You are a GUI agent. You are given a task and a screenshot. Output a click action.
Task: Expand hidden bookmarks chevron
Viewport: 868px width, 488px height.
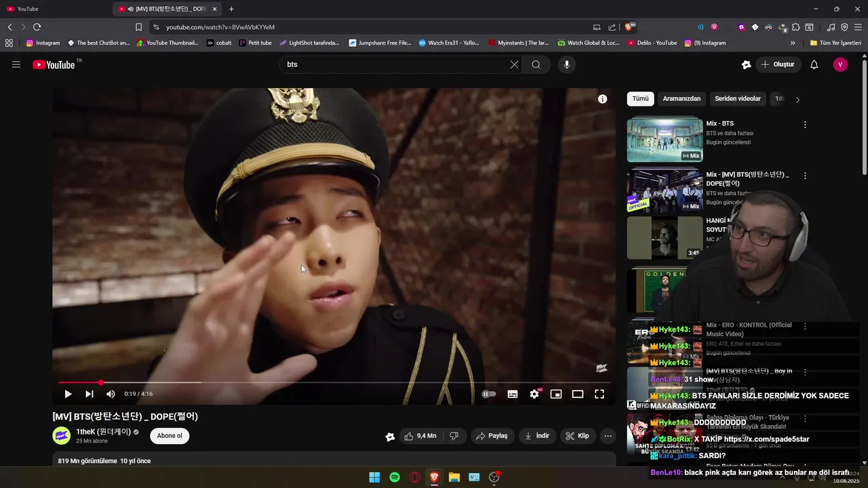click(x=793, y=43)
